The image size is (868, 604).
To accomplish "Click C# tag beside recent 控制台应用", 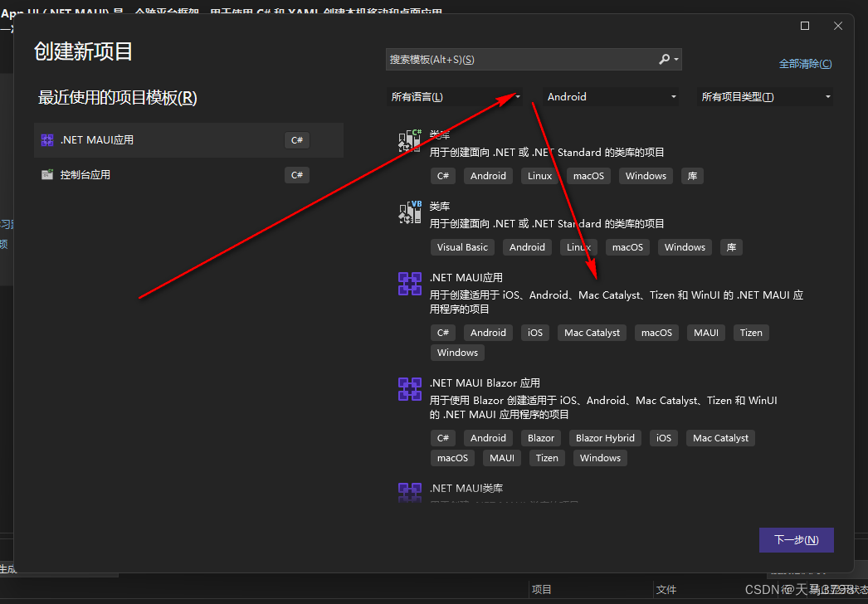I will point(297,175).
